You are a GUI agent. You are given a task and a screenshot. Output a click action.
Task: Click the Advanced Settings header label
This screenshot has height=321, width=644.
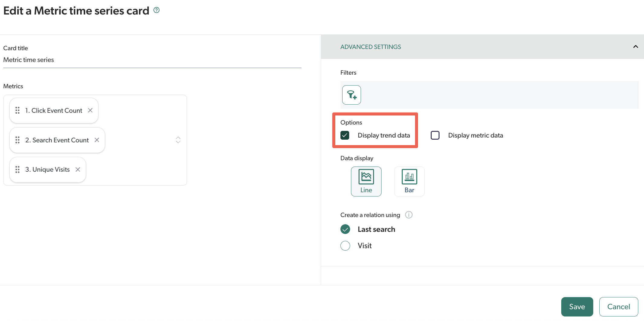click(x=371, y=47)
